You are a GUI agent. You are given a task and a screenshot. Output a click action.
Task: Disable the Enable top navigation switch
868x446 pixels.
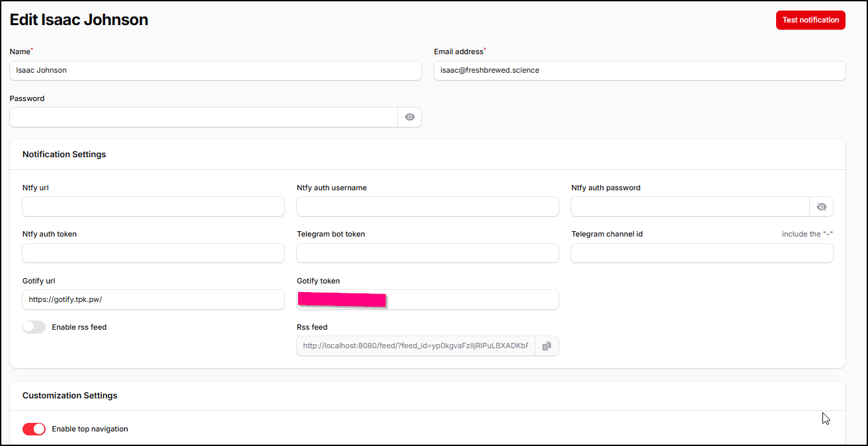pos(34,429)
